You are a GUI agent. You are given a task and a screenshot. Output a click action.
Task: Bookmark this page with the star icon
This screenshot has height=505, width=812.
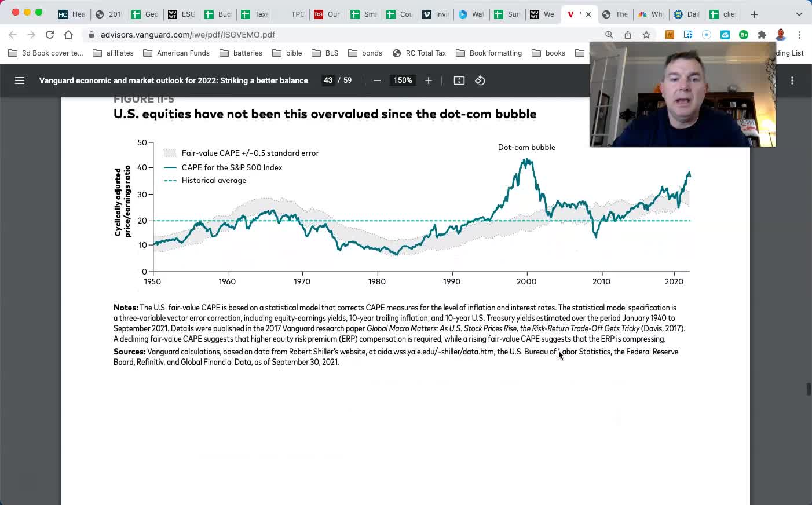pyautogui.click(x=646, y=35)
